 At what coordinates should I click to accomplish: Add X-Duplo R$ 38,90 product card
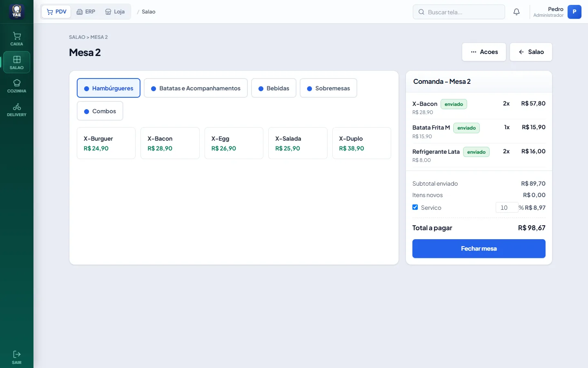(x=362, y=143)
